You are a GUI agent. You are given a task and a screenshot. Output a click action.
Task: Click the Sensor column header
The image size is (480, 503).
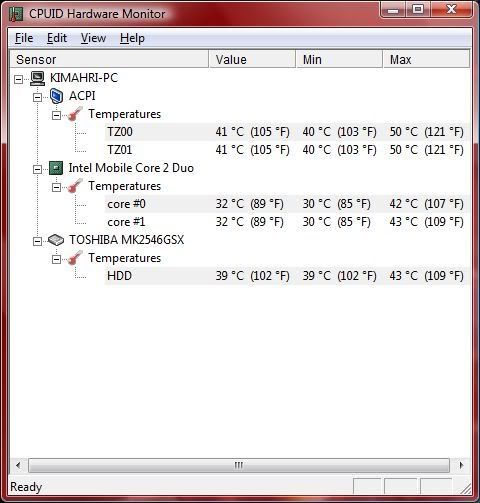(109, 59)
